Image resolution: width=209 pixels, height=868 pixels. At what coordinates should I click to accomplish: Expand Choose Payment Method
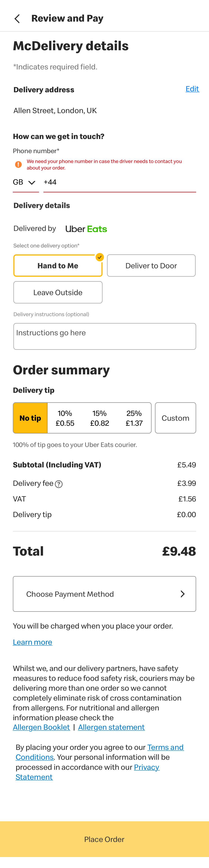tap(104, 594)
